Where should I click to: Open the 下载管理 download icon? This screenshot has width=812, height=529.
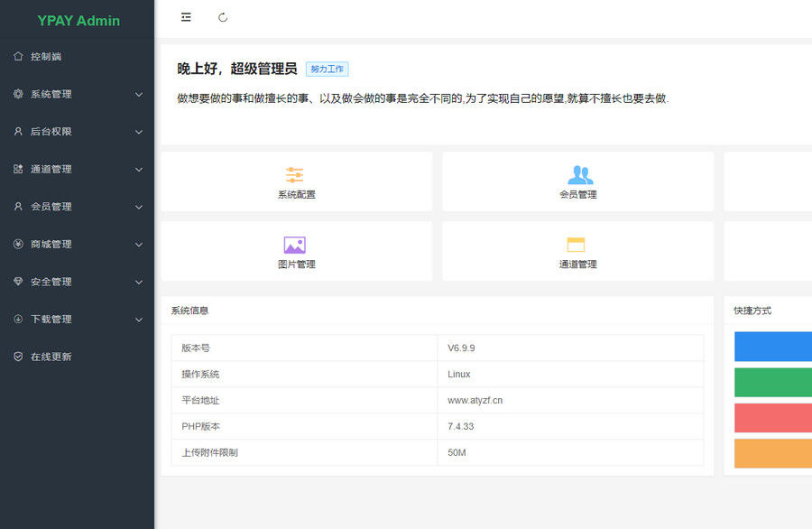18,319
